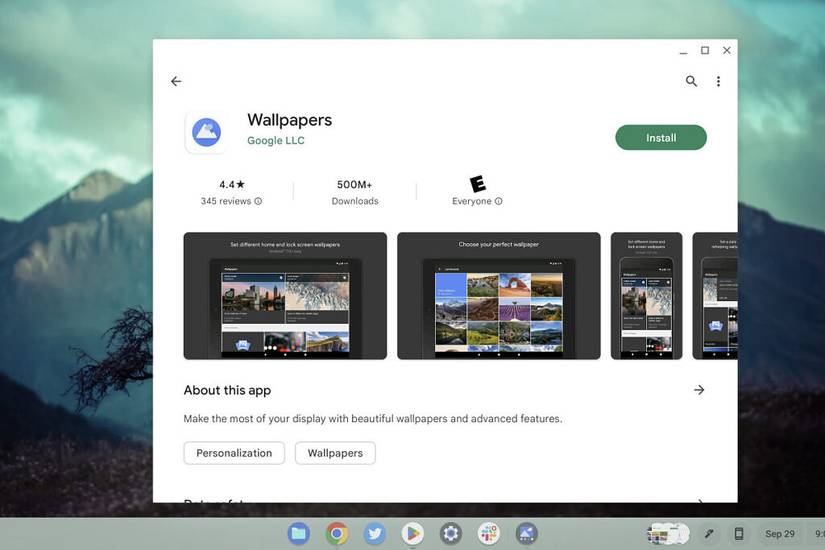
Task: Open the stylus tools pen icon
Action: [x=709, y=534]
